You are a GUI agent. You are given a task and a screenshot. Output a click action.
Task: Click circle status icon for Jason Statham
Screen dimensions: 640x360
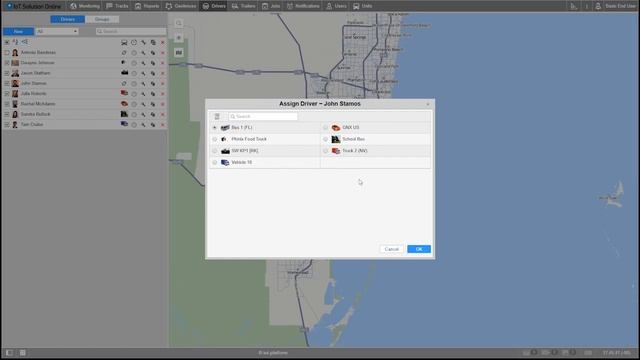134,73
